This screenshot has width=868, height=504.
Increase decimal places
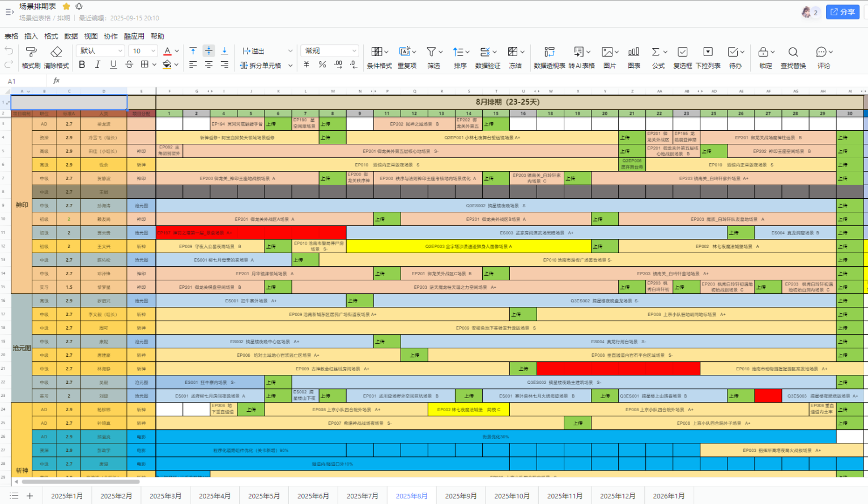click(x=338, y=65)
